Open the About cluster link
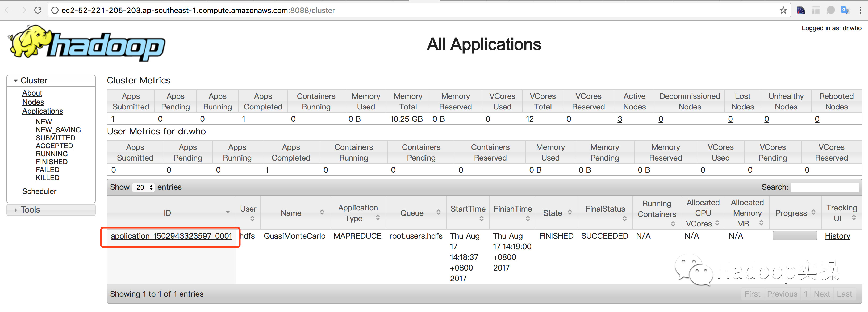This screenshot has width=868, height=312. pos(32,93)
